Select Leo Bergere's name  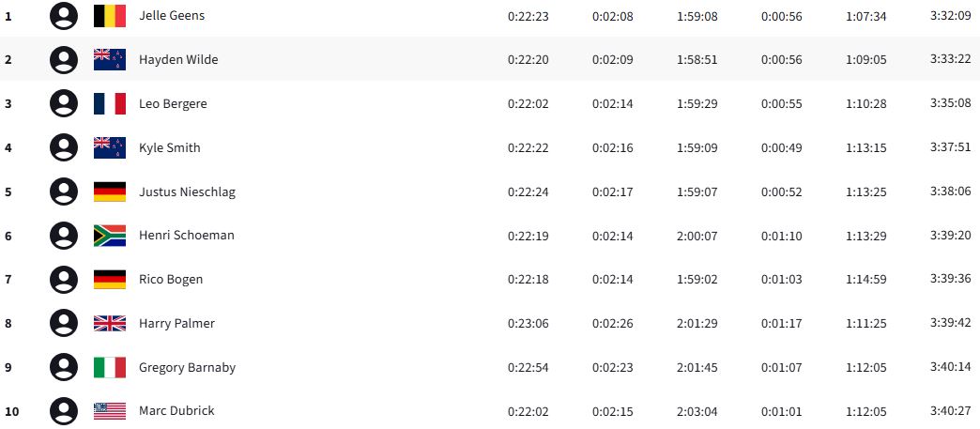[173, 104]
